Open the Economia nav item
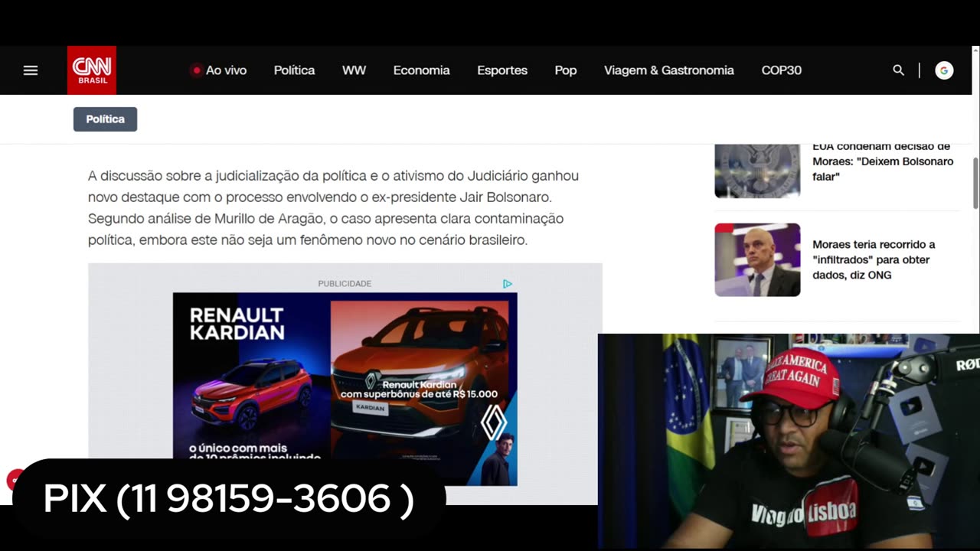The height and width of the screenshot is (551, 980). pyautogui.click(x=421, y=70)
